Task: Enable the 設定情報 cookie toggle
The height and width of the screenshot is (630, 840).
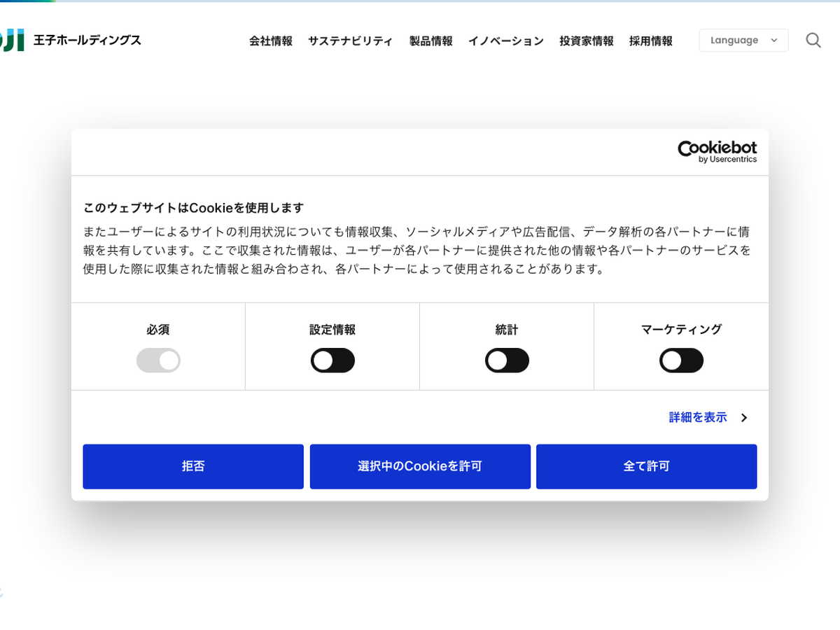Action: point(332,360)
